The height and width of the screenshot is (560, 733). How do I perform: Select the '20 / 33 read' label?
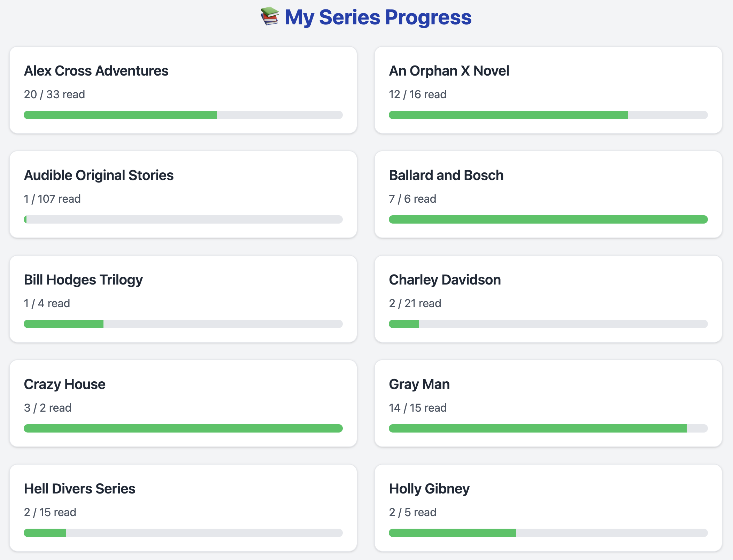pos(54,94)
